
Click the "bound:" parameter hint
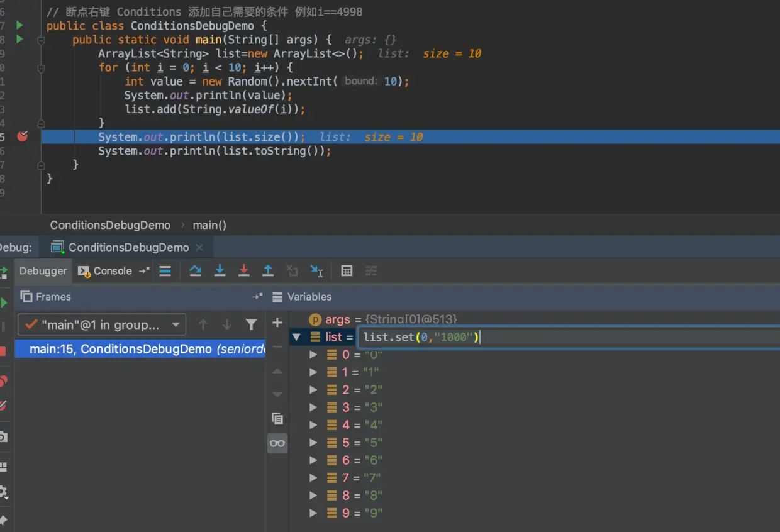click(361, 81)
